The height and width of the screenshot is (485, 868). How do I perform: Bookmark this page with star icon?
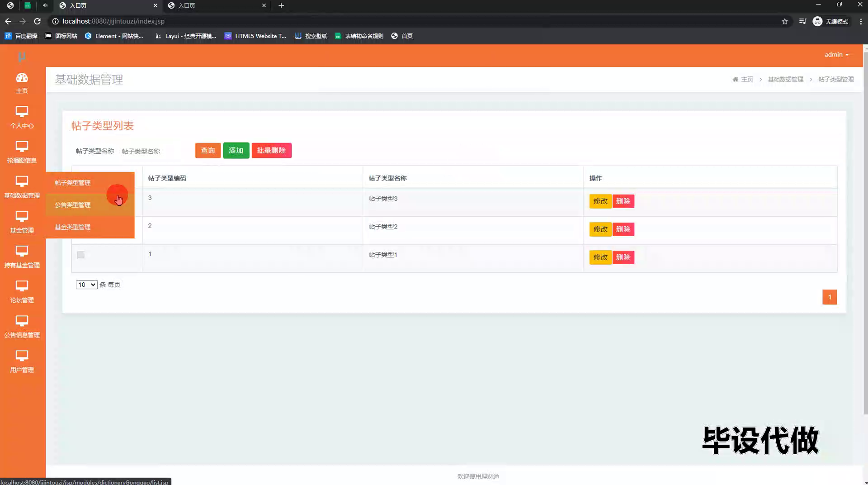(785, 21)
